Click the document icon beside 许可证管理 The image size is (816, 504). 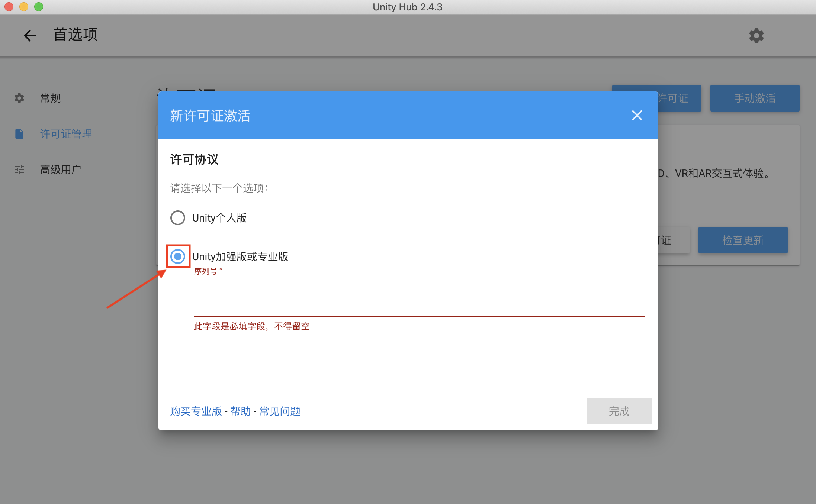(x=19, y=134)
